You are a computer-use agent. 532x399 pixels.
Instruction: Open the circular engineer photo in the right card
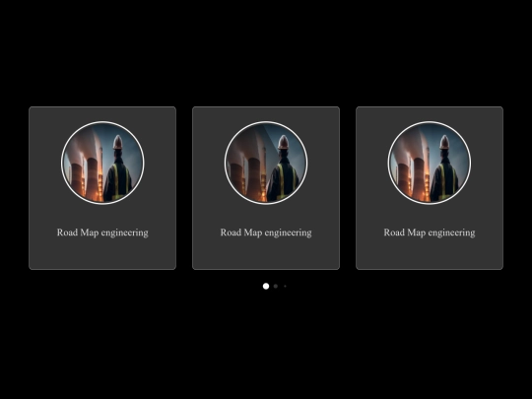(x=430, y=163)
